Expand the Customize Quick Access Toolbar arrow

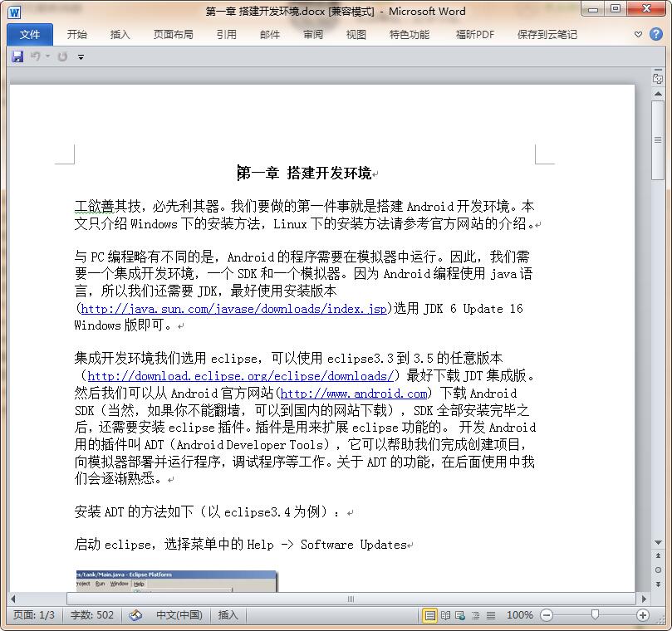click(x=81, y=57)
